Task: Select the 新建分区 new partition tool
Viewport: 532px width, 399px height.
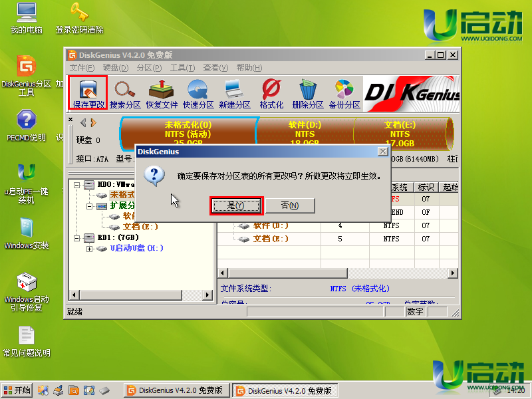Action: tap(235, 94)
